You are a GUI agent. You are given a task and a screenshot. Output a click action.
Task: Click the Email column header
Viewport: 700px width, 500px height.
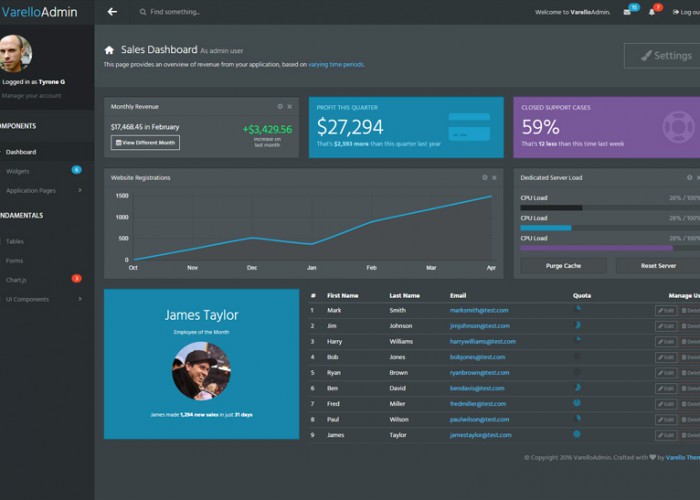click(x=458, y=296)
